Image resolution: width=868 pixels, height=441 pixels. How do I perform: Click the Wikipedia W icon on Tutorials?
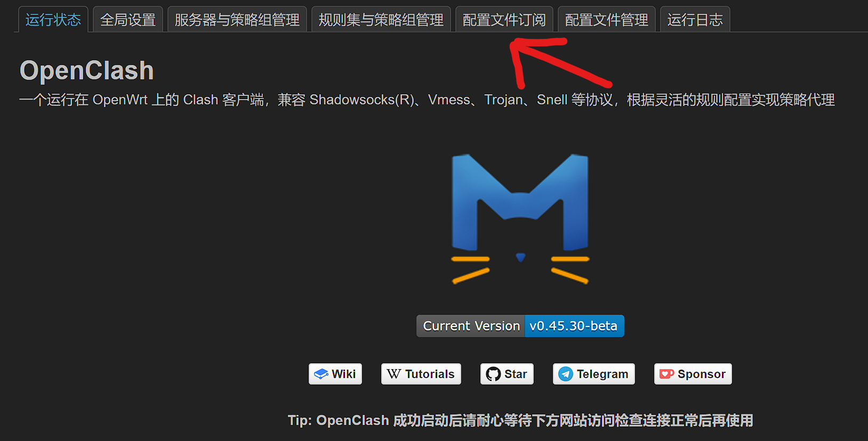coord(394,374)
